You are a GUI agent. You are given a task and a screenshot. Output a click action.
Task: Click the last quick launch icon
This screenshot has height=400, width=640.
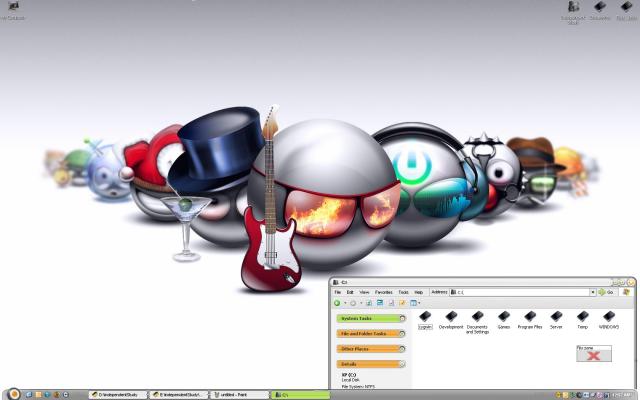pyautogui.click(x=66, y=395)
